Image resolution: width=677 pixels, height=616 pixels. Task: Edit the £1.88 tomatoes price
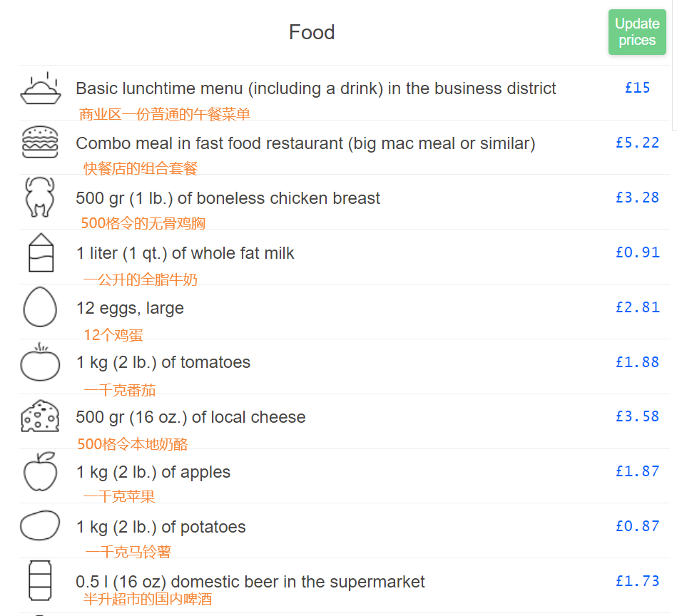coord(637,362)
